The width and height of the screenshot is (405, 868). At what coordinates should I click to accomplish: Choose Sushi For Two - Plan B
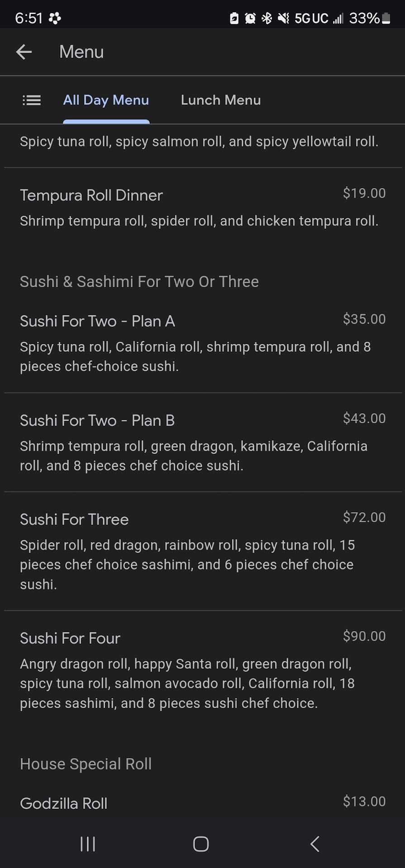pos(97,420)
